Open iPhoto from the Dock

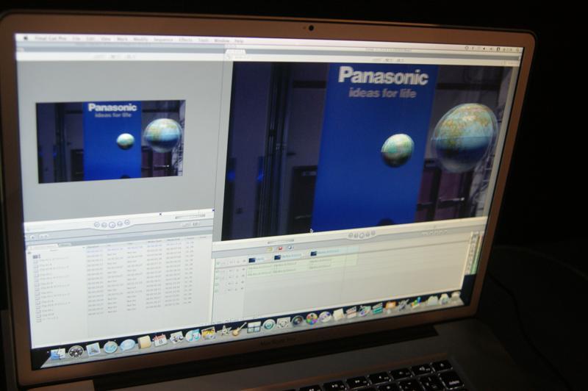209,333
